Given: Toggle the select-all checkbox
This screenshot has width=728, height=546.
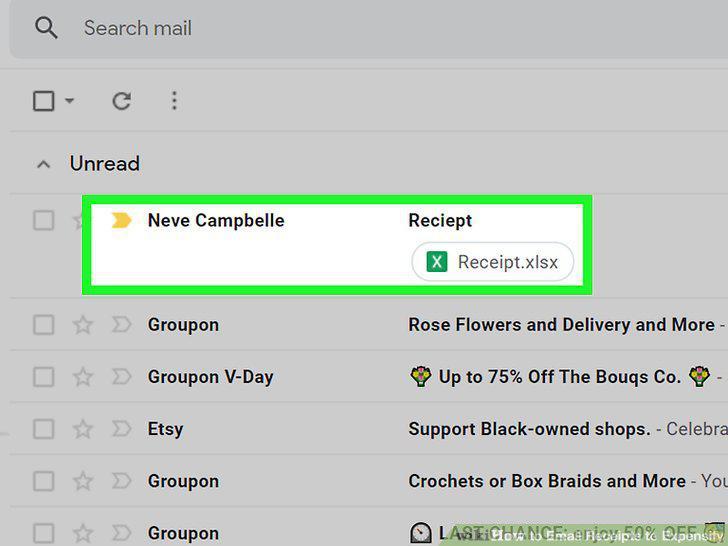Looking at the screenshot, I should 44,101.
